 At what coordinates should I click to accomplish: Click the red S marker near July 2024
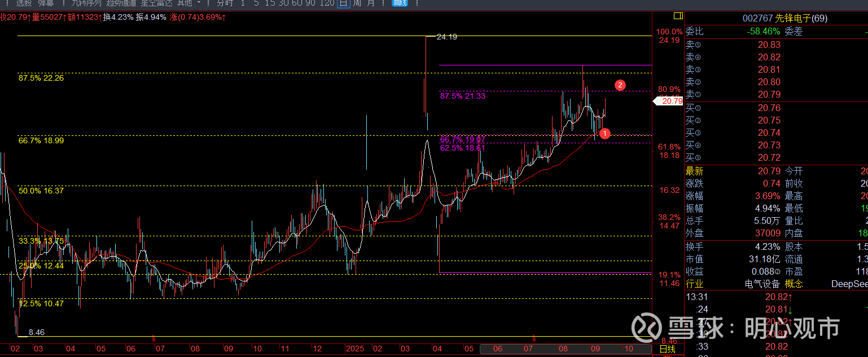click(x=154, y=338)
